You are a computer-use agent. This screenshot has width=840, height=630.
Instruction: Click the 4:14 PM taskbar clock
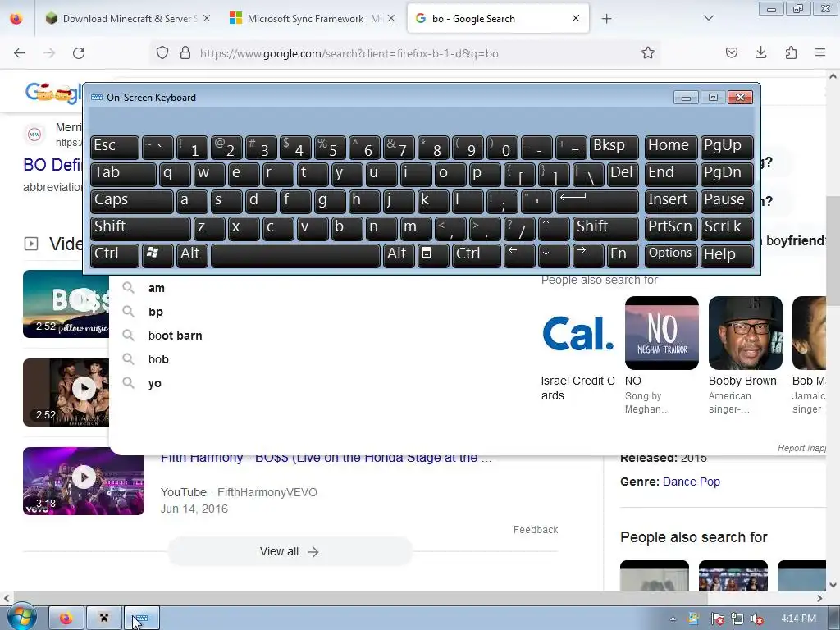(798, 619)
